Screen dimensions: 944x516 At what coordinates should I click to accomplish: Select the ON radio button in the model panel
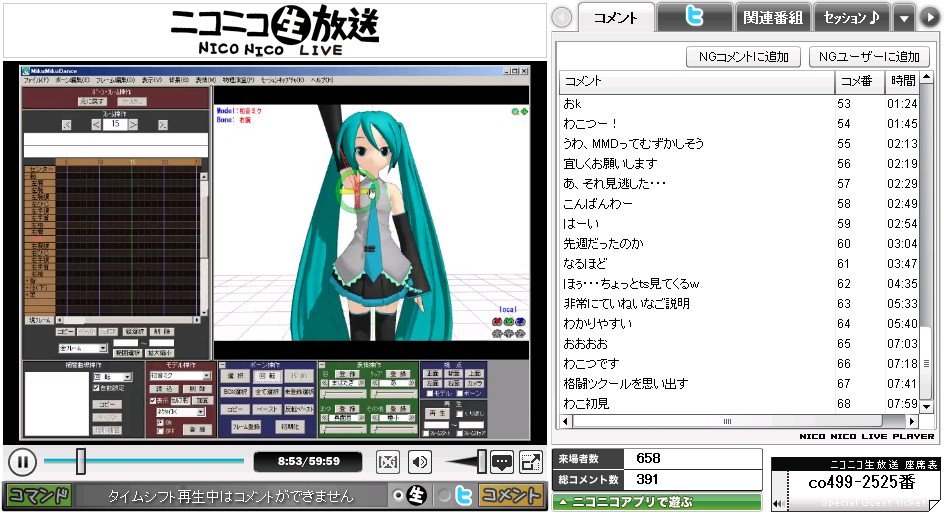click(160, 423)
